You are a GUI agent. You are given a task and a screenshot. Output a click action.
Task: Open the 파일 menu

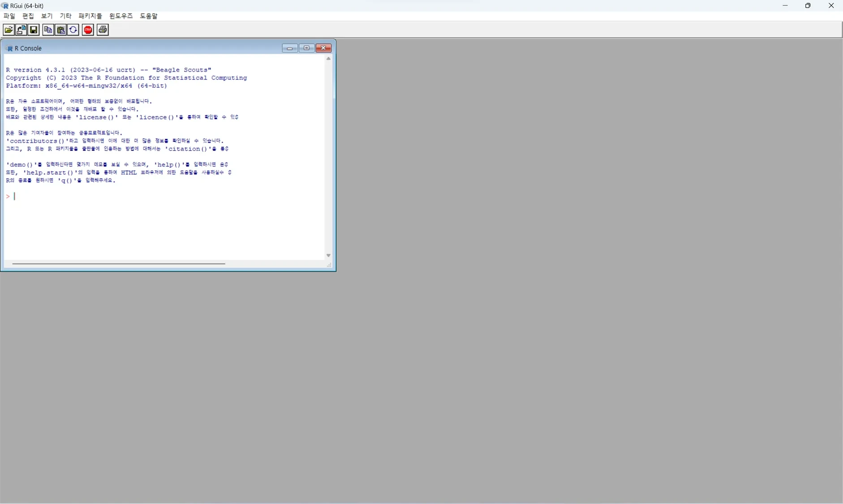click(x=9, y=16)
